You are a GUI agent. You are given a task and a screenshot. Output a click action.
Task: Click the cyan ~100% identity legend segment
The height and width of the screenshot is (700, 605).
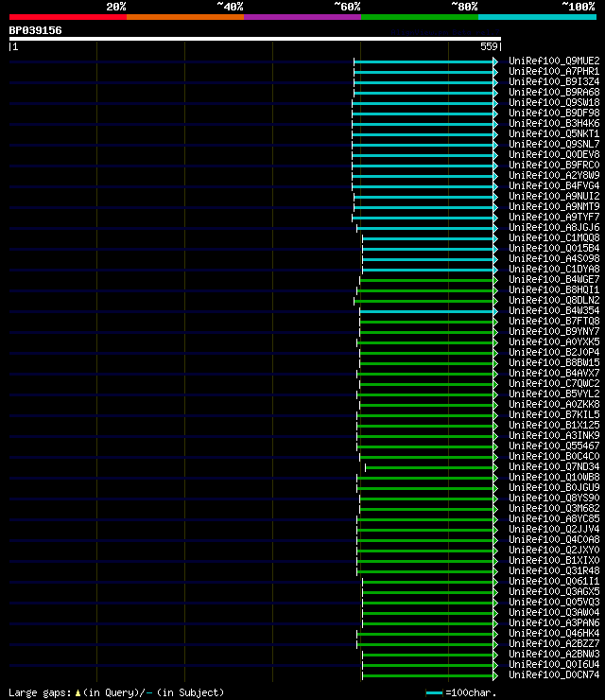pyautogui.click(x=537, y=17)
